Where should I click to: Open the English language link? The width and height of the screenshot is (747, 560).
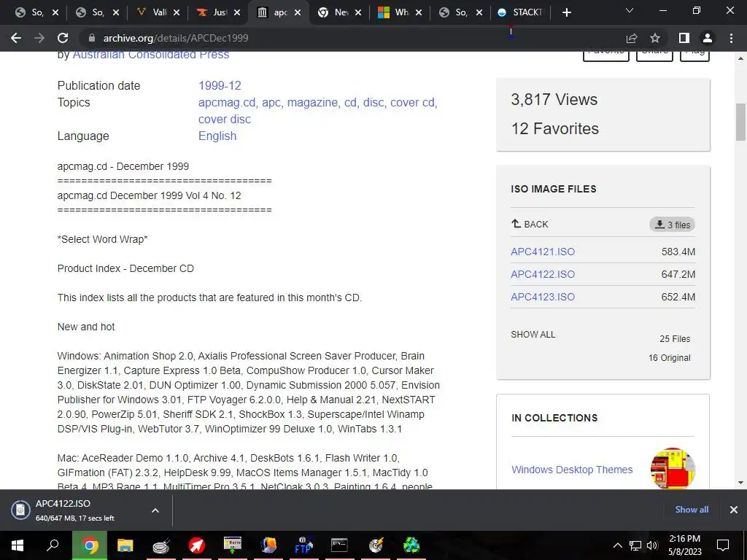tap(217, 136)
